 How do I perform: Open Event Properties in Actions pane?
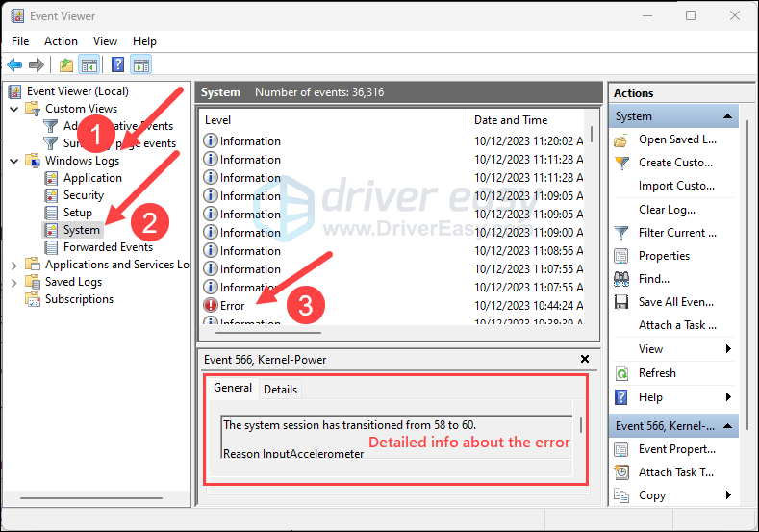[676, 449]
